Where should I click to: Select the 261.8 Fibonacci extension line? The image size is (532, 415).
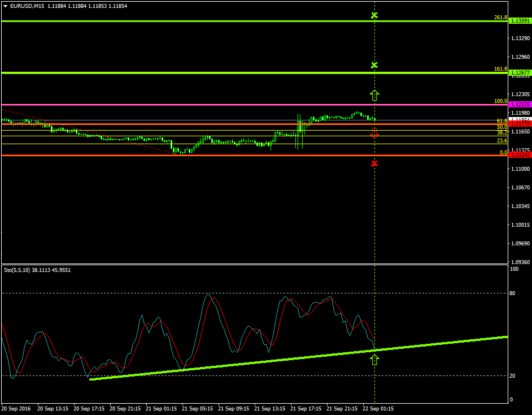(226, 21)
